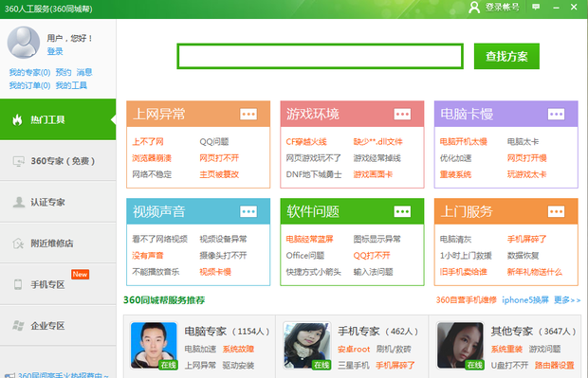
Task: Open more options in 游戏环境 card
Action: point(402,114)
